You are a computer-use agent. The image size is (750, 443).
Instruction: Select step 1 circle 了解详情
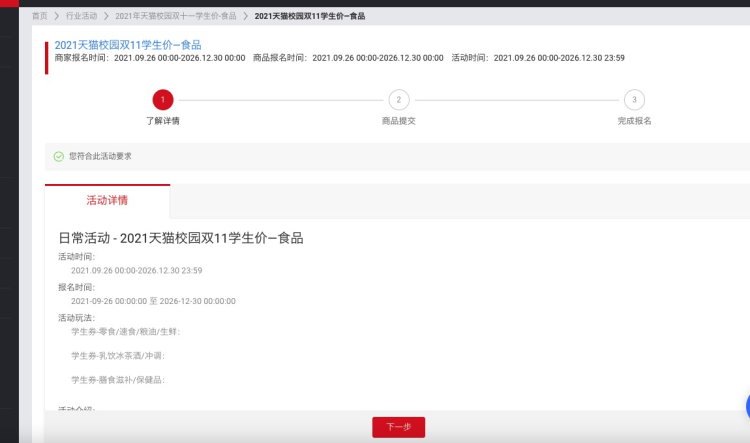(x=163, y=100)
